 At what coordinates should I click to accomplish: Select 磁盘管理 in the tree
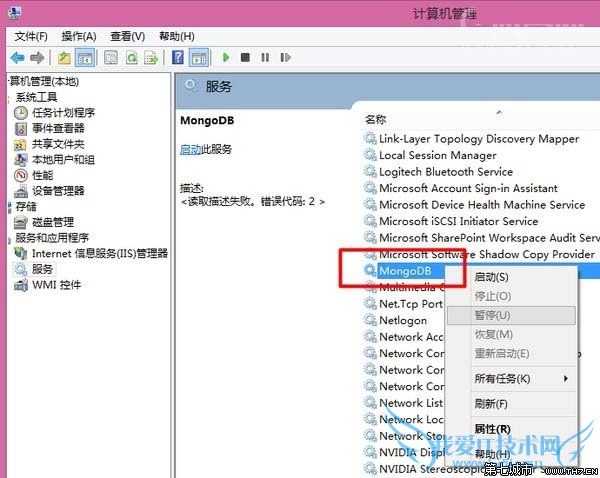point(53,222)
